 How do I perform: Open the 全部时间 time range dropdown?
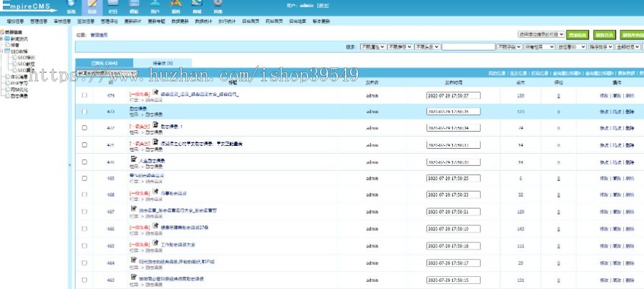[x=628, y=46]
